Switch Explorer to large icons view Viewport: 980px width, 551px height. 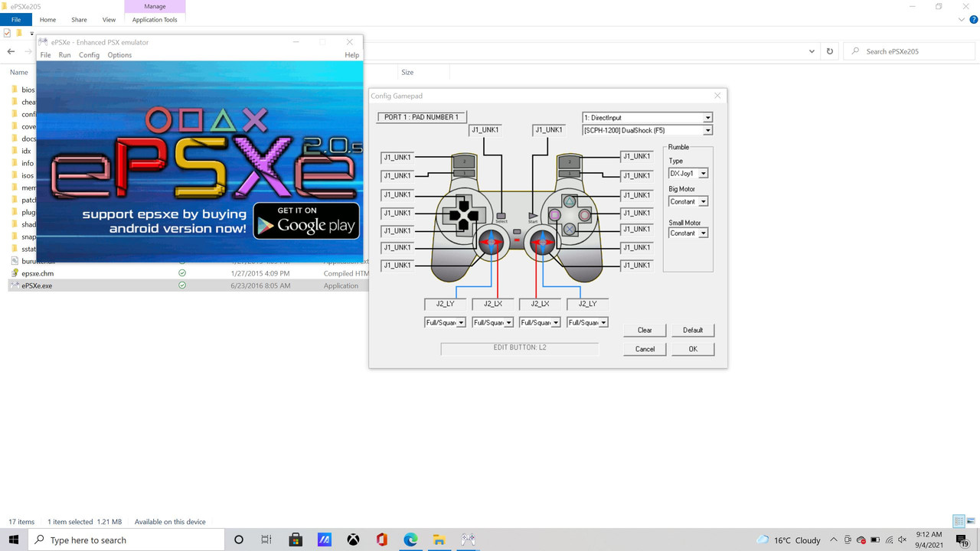(970, 521)
